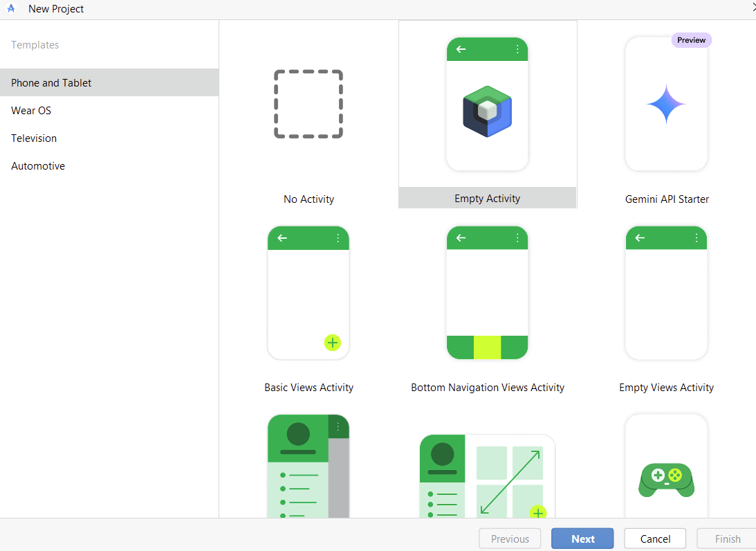Click the Gemini API Starter label text
The image size is (756, 551).
pyautogui.click(x=667, y=199)
